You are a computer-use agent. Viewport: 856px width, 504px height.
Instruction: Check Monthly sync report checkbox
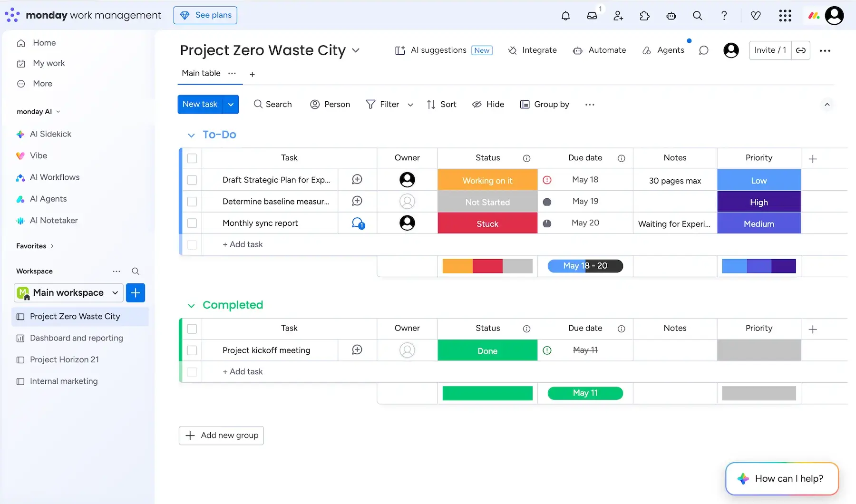point(192,223)
